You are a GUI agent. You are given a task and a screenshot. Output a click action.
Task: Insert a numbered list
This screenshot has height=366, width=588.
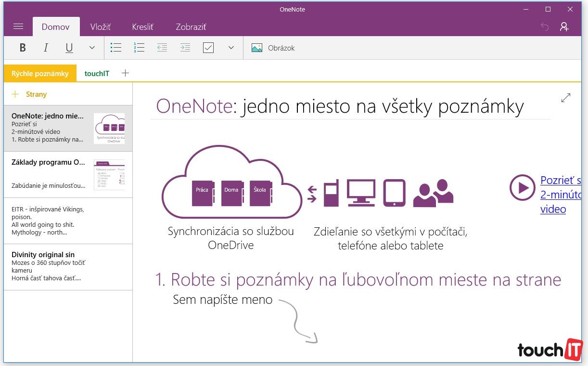139,48
